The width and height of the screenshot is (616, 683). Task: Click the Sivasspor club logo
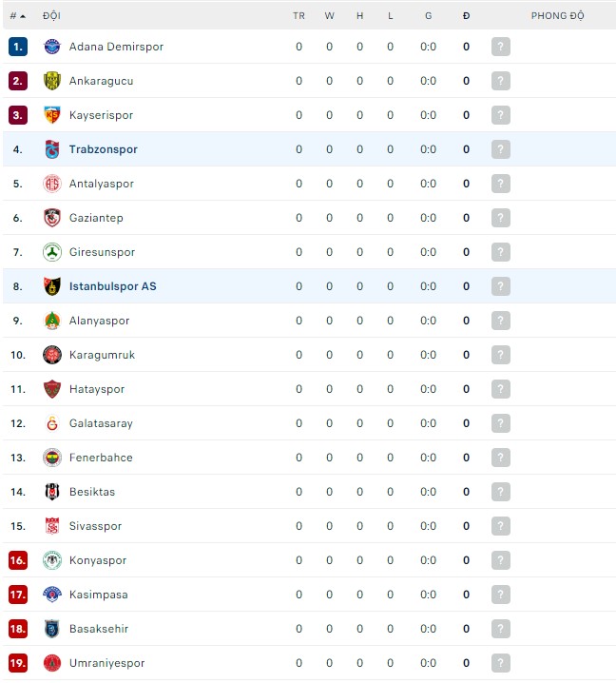tap(52, 526)
